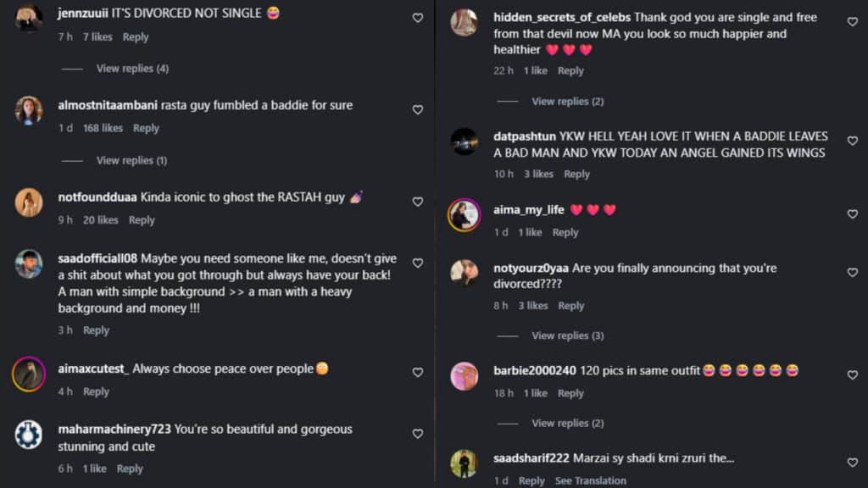868x488 pixels.
Task: Heart the hidden_secrets_of_celebs comment
Action: point(853,22)
